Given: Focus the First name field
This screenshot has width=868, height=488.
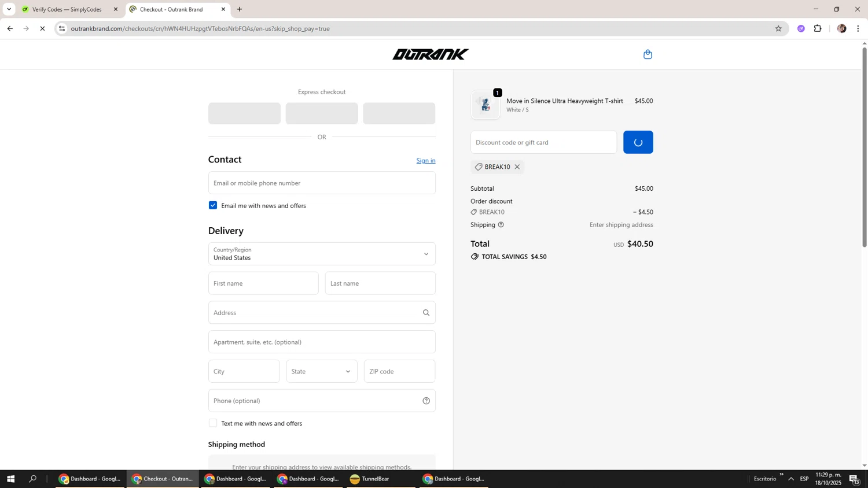Looking at the screenshot, I should tap(263, 283).
